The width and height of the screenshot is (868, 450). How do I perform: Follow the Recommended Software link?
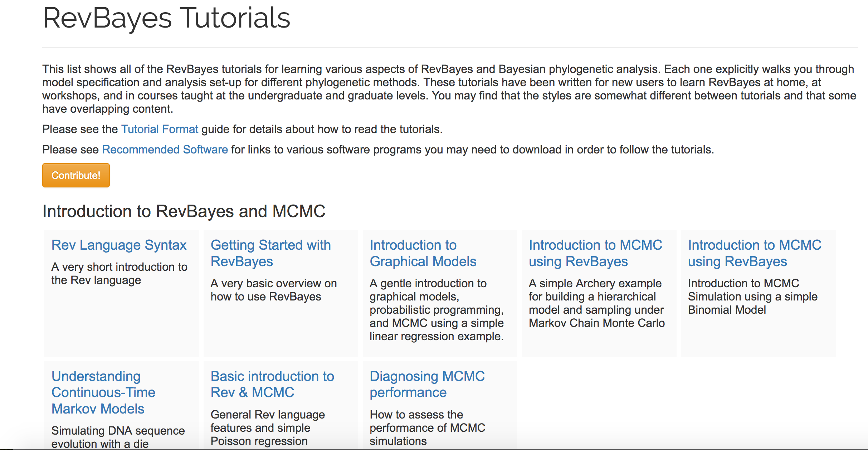[x=165, y=150]
